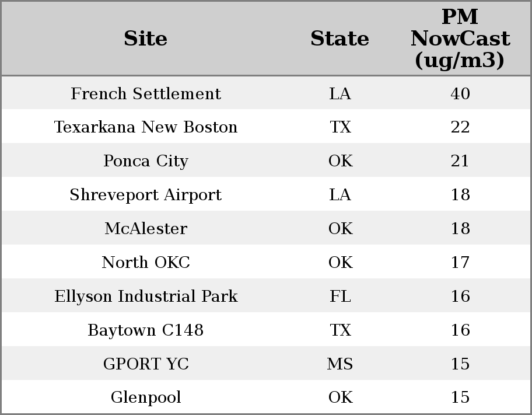Image resolution: width=532 pixels, height=415 pixels.
Task: Click French Settlement's LA state cell
Action: [340, 94]
